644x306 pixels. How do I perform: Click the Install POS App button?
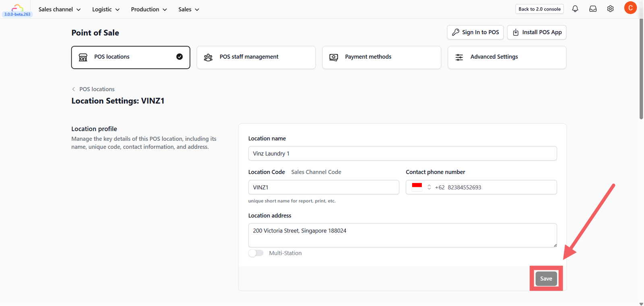pos(537,32)
